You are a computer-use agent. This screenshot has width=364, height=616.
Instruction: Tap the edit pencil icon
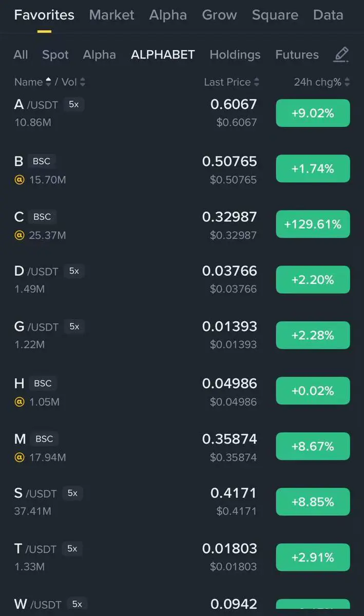tap(341, 54)
